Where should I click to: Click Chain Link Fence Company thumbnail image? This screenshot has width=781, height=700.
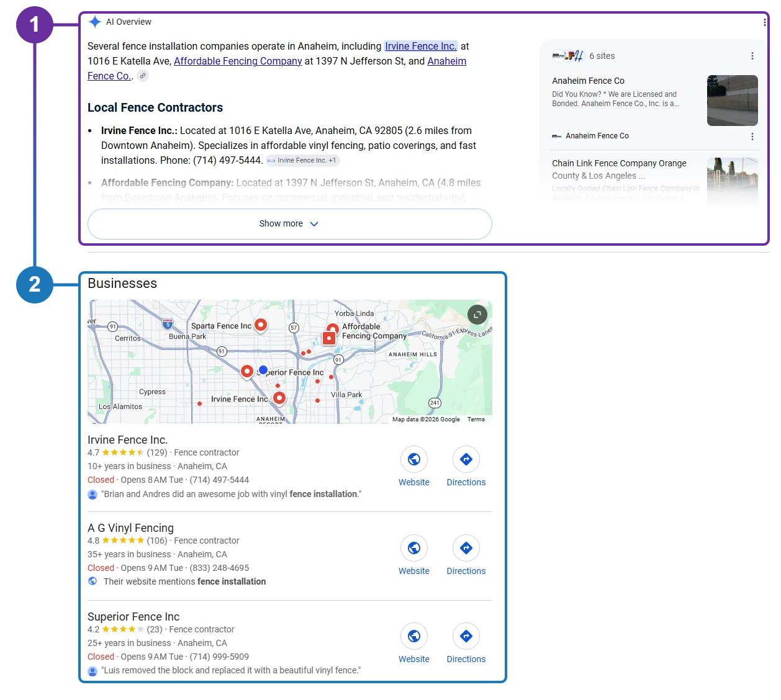pyautogui.click(x=733, y=181)
